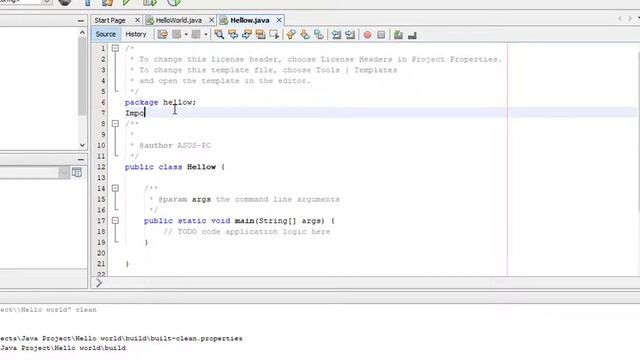Minimize the upper left panel
This screenshot has width=640, height=360.
(81, 20)
